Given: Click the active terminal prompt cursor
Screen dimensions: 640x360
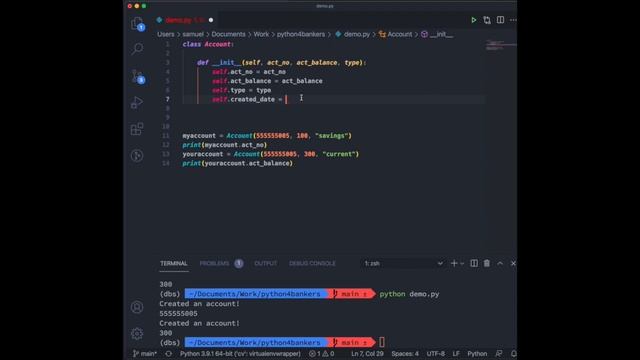Looking at the screenshot, I should pyautogui.click(x=382, y=342).
